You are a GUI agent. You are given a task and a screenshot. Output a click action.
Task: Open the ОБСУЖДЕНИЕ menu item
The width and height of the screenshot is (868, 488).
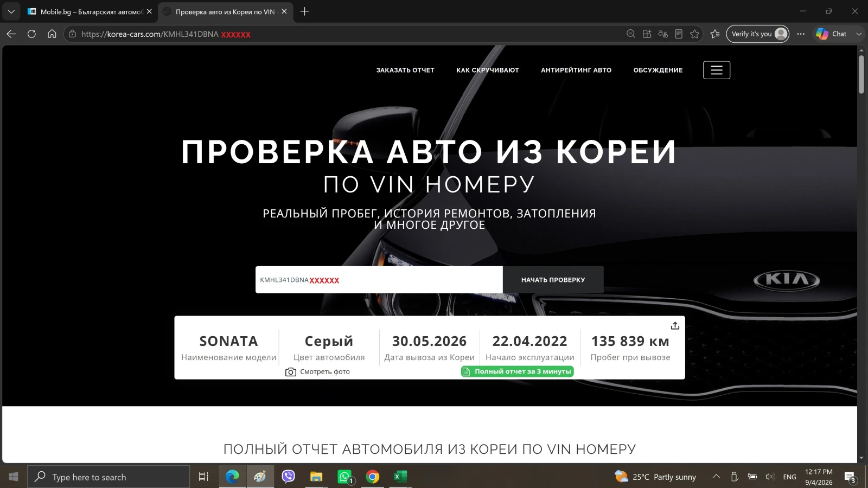click(658, 70)
